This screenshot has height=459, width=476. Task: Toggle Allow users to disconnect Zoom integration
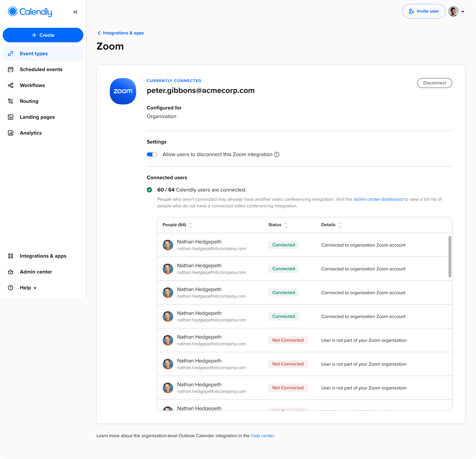pyautogui.click(x=152, y=155)
